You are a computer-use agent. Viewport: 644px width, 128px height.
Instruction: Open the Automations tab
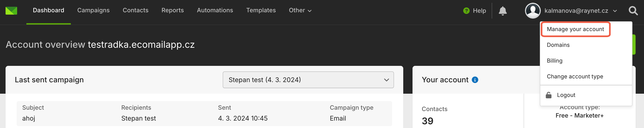point(215,10)
